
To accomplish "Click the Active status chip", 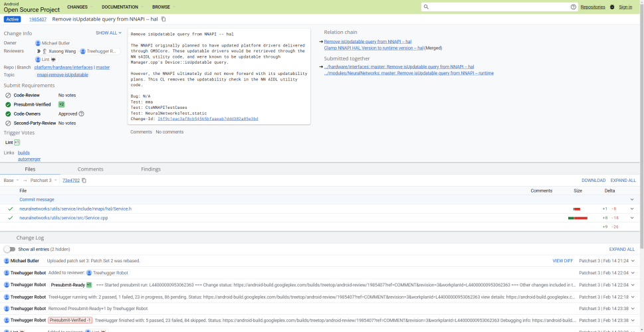I will coord(13,19).
